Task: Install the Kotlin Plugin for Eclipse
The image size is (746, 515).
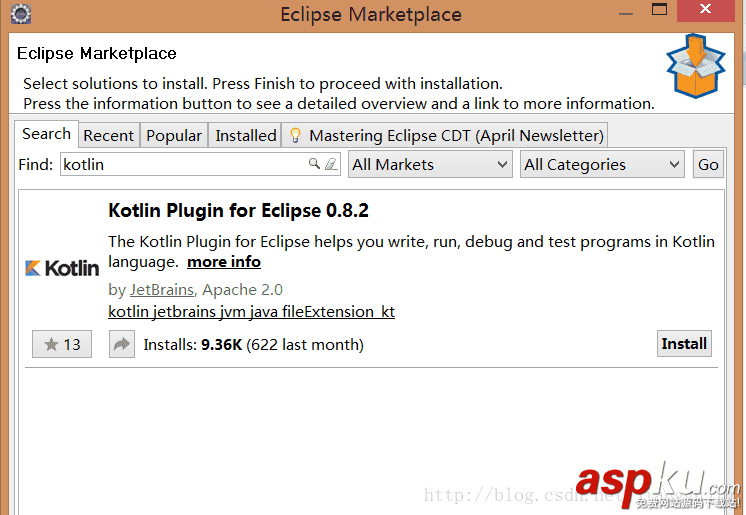Action: point(684,344)
